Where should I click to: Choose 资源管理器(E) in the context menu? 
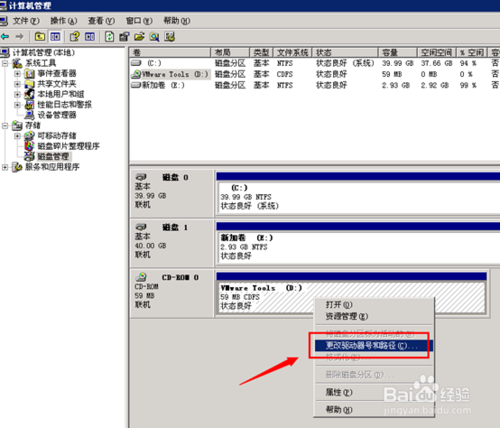click(373, 316)
